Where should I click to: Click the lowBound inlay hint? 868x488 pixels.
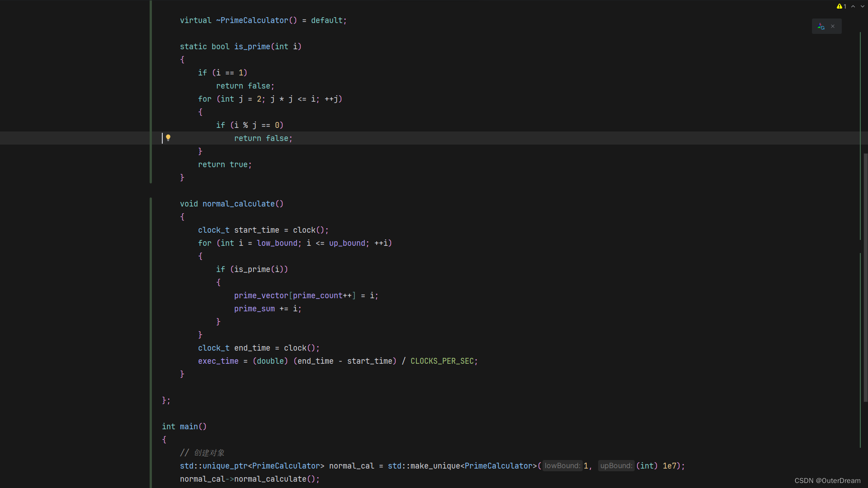pos(562,465)
